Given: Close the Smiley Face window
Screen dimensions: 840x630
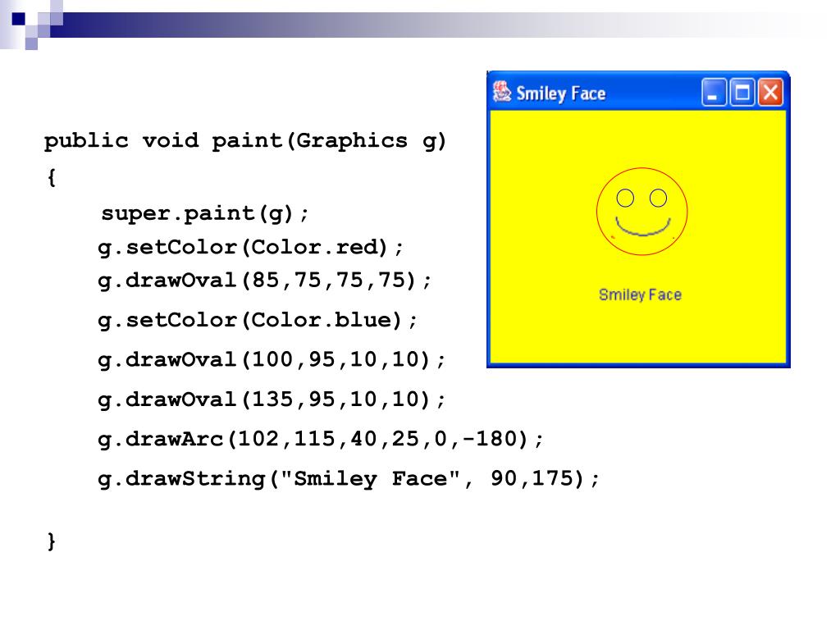Looking at the screenshot, I should [x=770, y=93].
